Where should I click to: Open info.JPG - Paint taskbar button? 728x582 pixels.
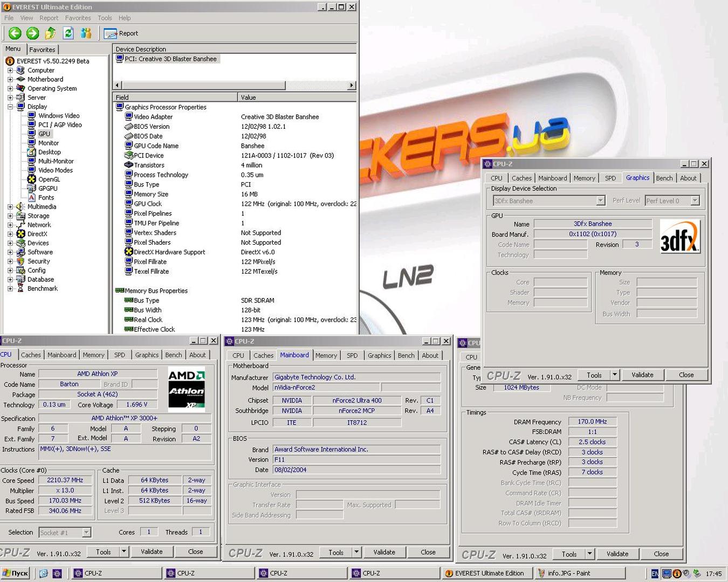[580, 573]
